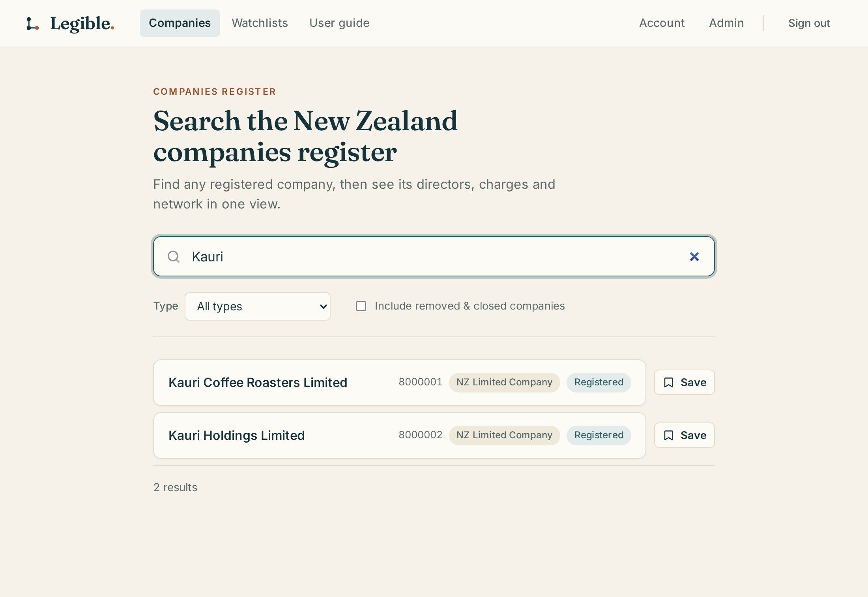Screen dimensions: 868x597
Task: Focus the search field containing Kauri
Action: pyautogui.click(x=434, y=257)
